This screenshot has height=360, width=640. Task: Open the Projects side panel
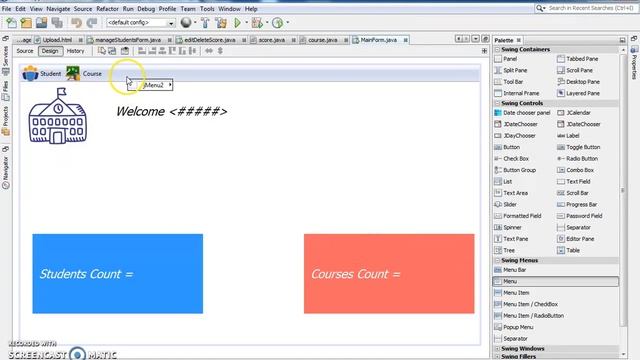coord(6,121)
